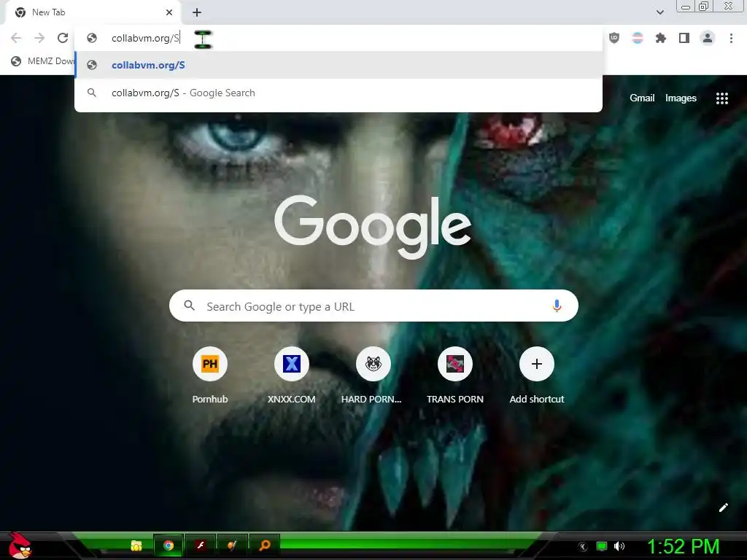
Task: Open MEMZ Download bookmark
Action: [43, 61]
